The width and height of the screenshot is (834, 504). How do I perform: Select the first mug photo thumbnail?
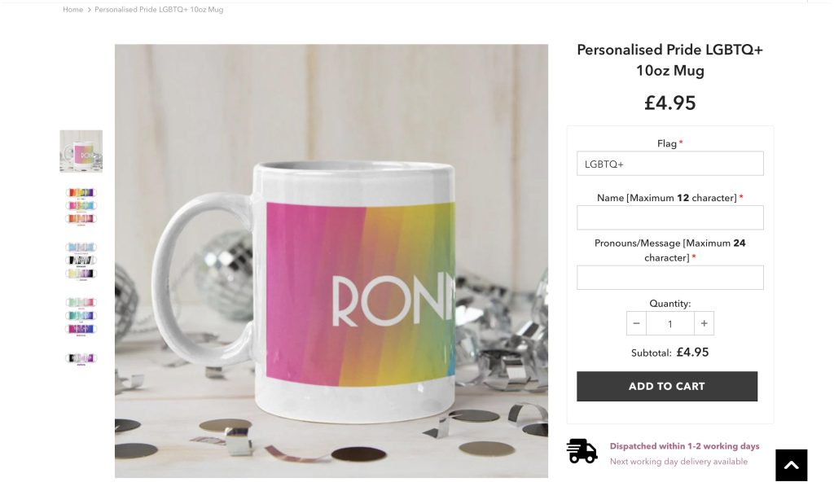coord(81,151)
